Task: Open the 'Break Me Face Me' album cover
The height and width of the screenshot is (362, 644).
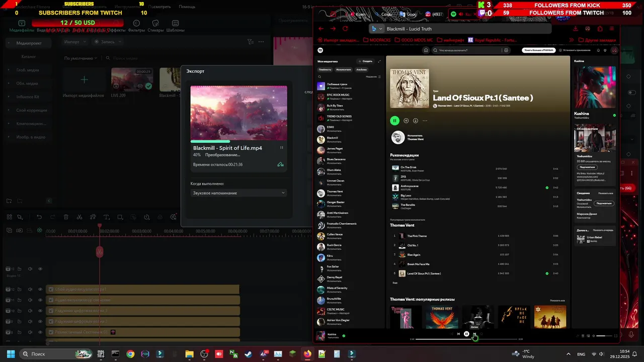Action: pos(514,317)
